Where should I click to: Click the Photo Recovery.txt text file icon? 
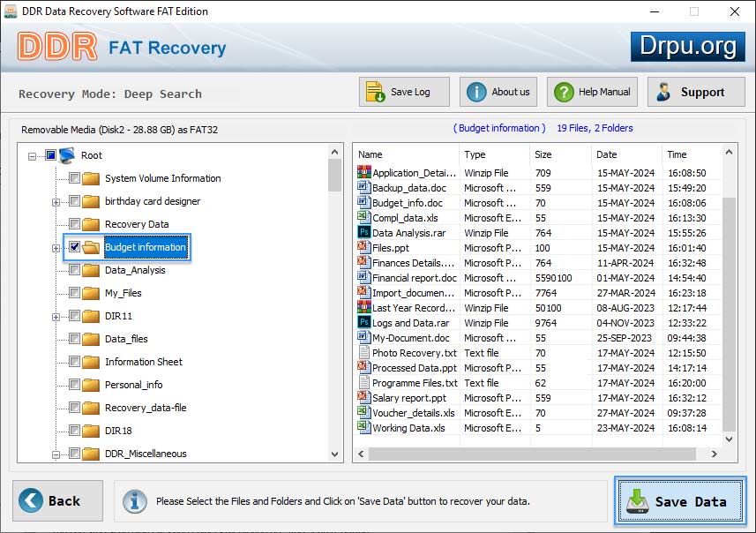pos(364,352)
